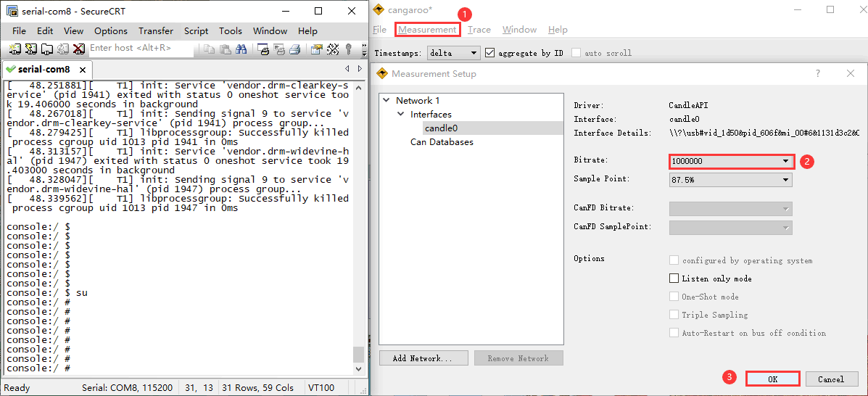Screen dimensions: 868x396
Task: Click the help question mark in Measurement Setup
Action: tap(818, 73)
